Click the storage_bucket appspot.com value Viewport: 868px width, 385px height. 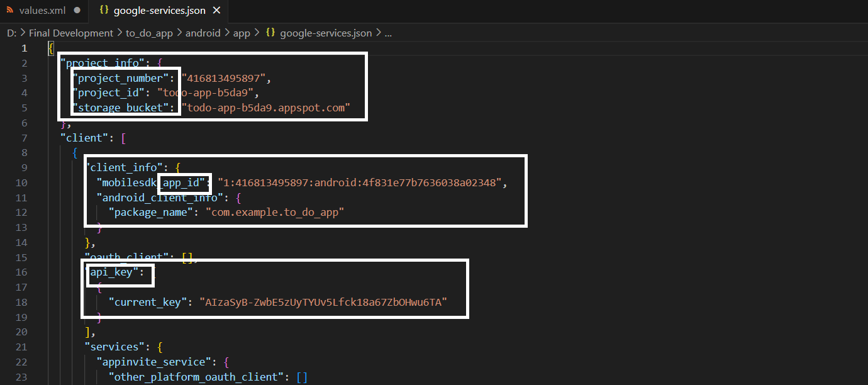click(x=263, y=108)
